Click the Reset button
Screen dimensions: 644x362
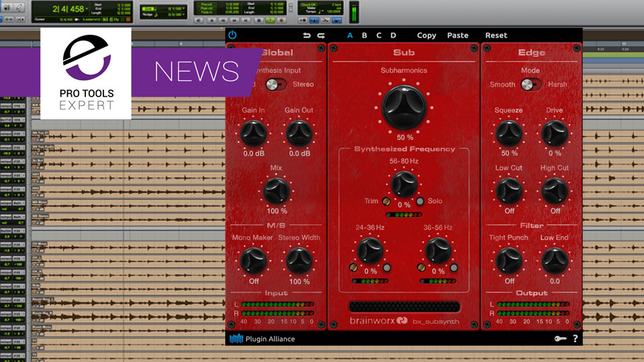pos(496,36)
